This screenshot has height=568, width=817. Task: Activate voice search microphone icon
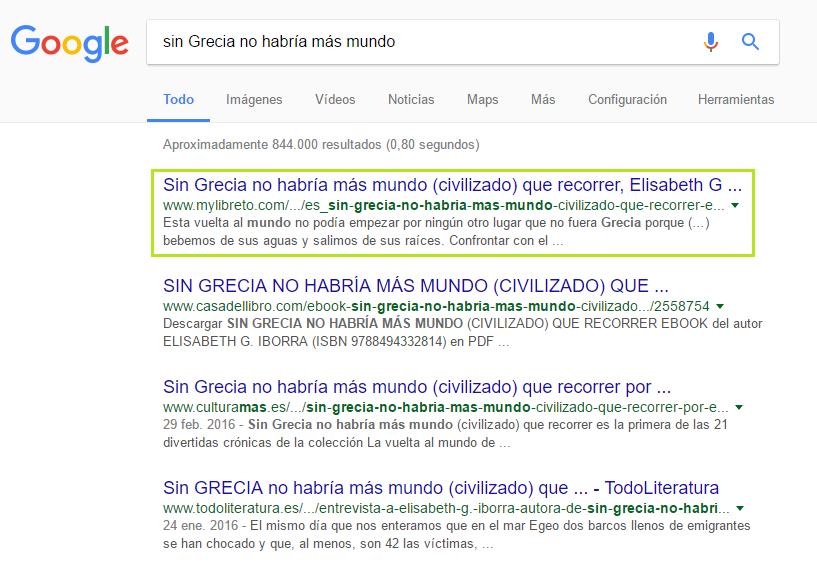(711, 42)
